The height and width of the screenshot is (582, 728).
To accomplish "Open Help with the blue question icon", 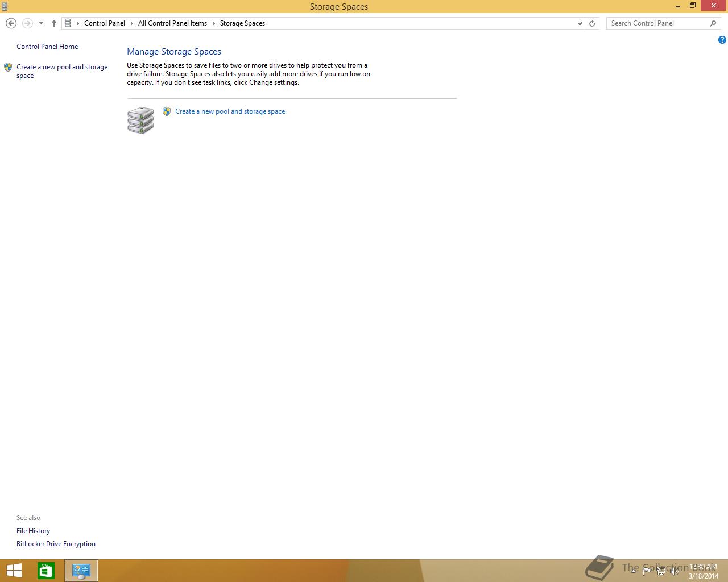I will coord(722,40).
